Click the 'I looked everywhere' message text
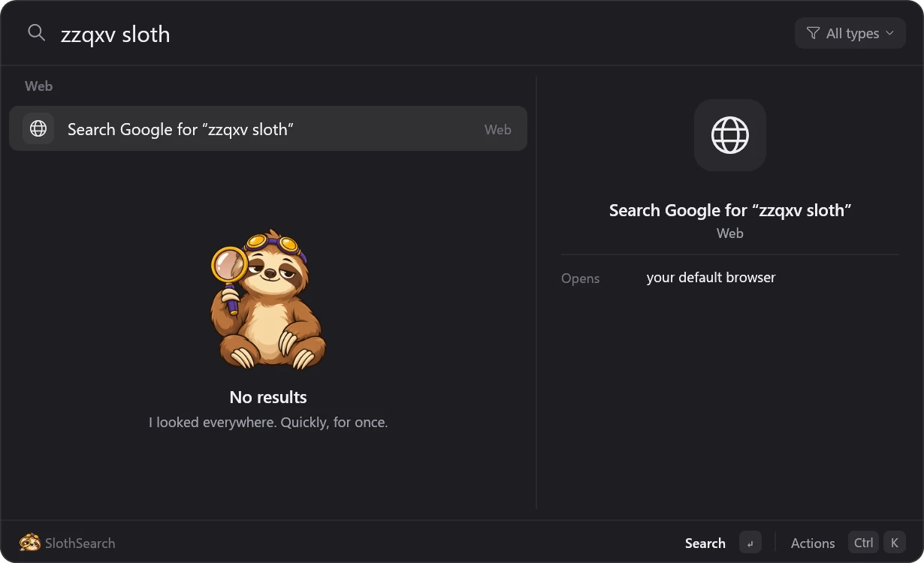The height and width of the screenshot is (563, 924). (268, 423)
